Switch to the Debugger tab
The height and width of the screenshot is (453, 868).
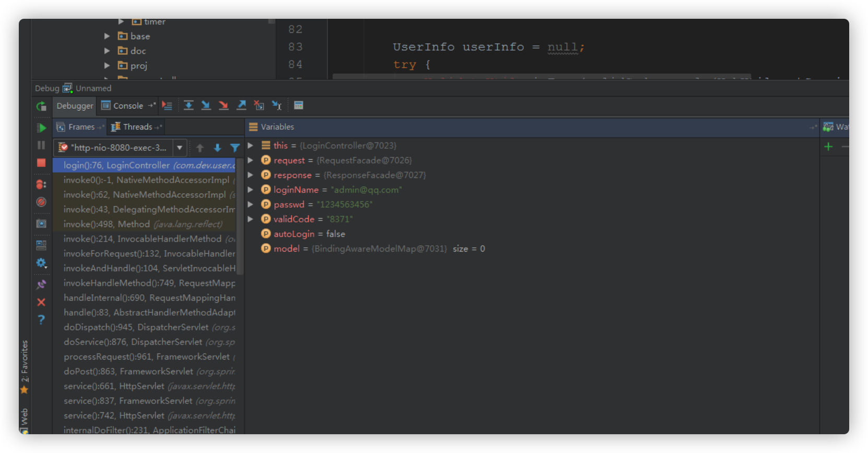click(75, 105)
